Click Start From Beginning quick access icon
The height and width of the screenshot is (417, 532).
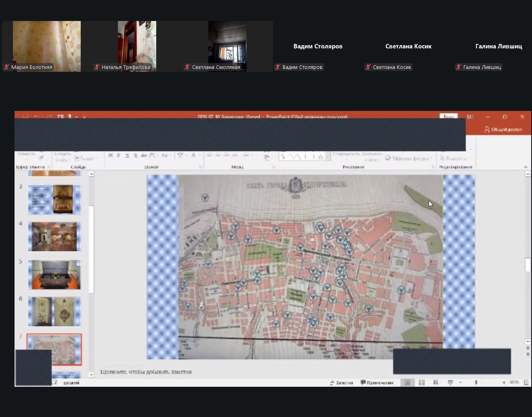tap(61, 117)
